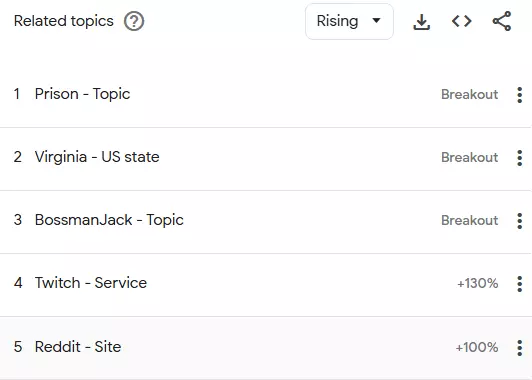Open more options for Reddit row
This screenshot has width=532, height=380.
(x=519, y=347)
